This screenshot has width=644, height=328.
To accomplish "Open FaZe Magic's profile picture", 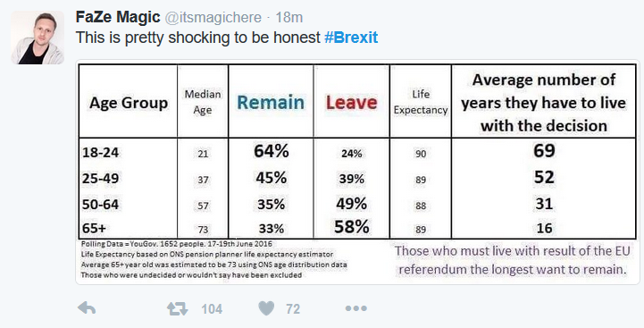I will click(38, 38).
